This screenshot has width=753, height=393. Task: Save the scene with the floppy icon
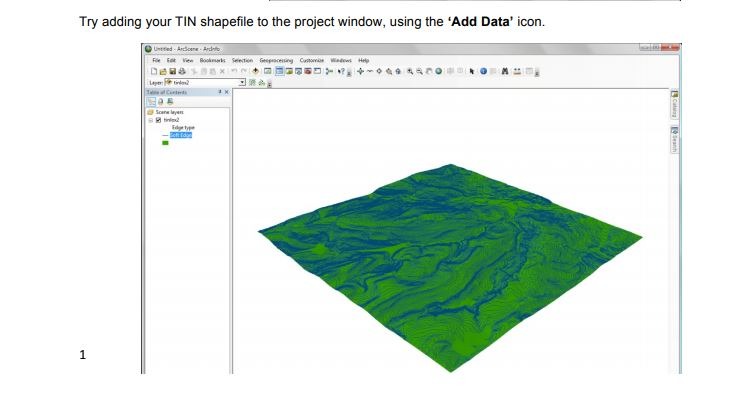pos(173,72)
